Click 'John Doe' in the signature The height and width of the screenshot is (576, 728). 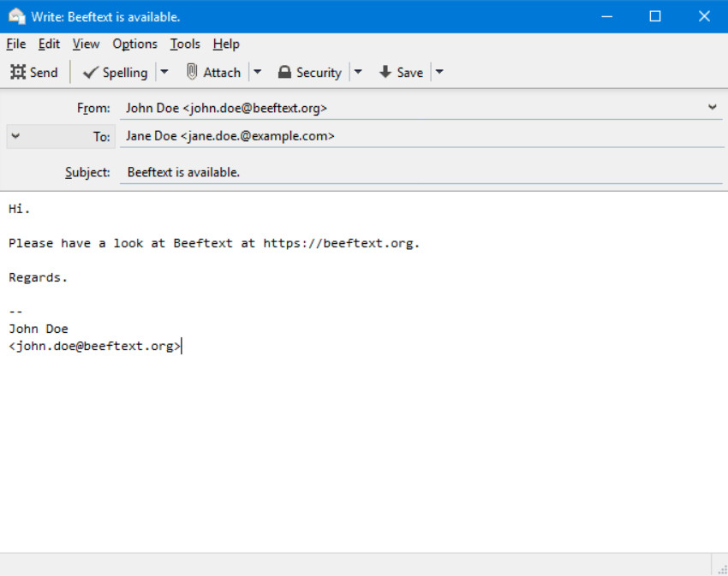click(x=39, y=329)
